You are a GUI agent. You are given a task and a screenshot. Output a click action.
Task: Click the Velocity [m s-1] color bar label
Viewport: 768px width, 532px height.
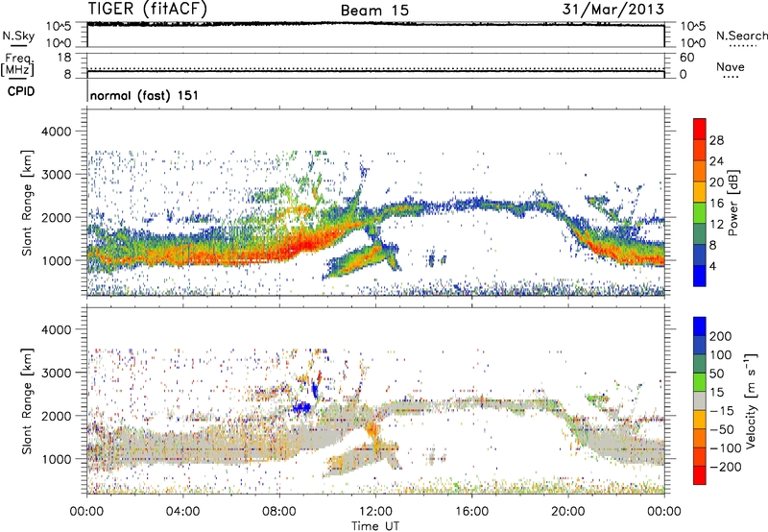(x=751, y=400)
